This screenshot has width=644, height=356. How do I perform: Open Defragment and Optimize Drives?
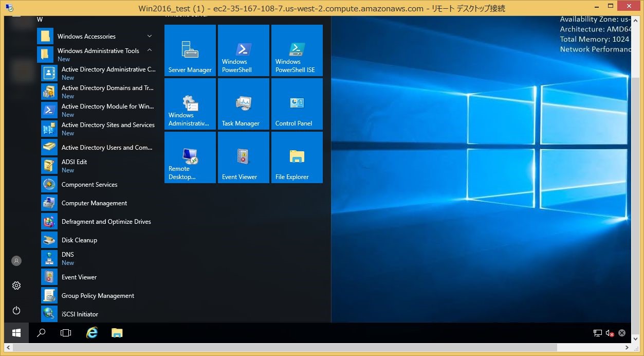tap(99, 221)
